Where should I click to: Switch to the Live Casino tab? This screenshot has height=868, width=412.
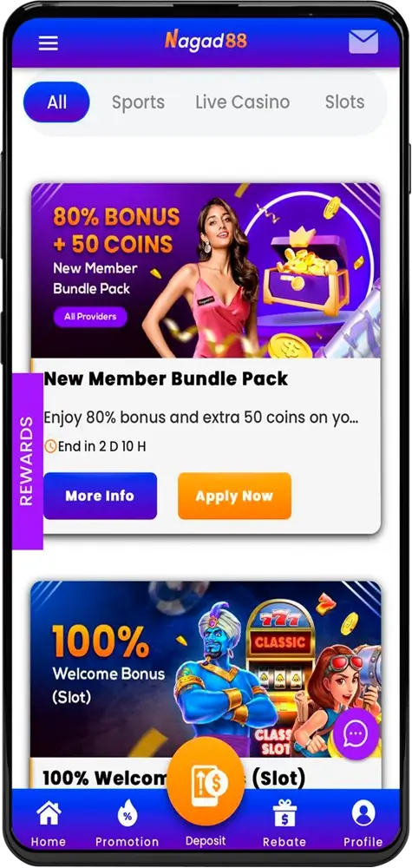pos(242,102)
